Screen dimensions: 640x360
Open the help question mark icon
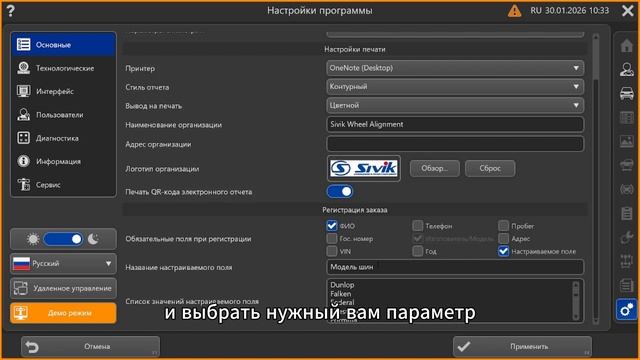pos(10,11)
